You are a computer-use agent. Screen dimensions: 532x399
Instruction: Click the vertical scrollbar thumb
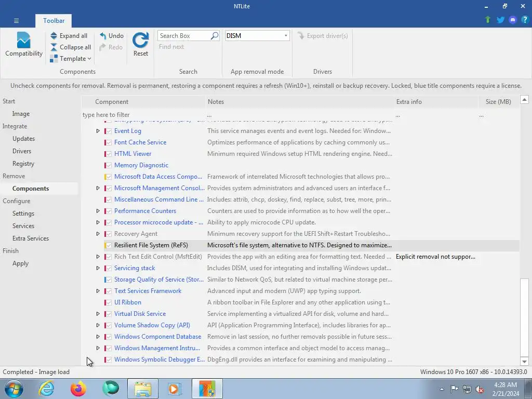point(524,316)
